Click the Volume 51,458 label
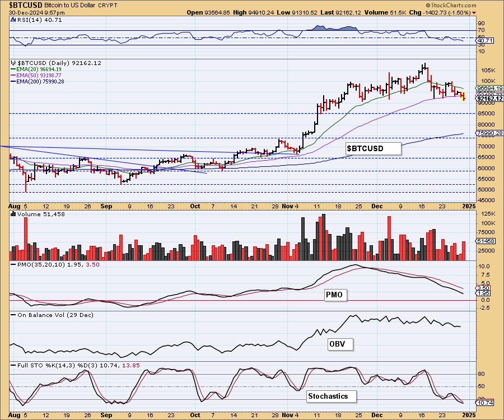504x420 pixels. 41,214
